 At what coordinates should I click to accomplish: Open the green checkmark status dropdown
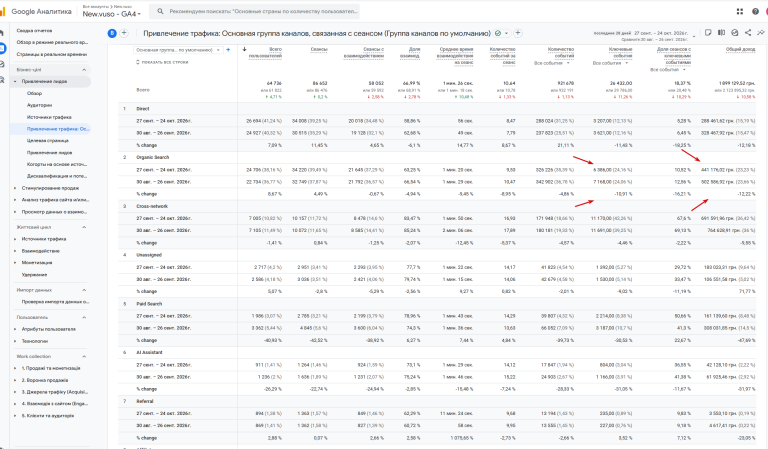click(x=501, y=33)
